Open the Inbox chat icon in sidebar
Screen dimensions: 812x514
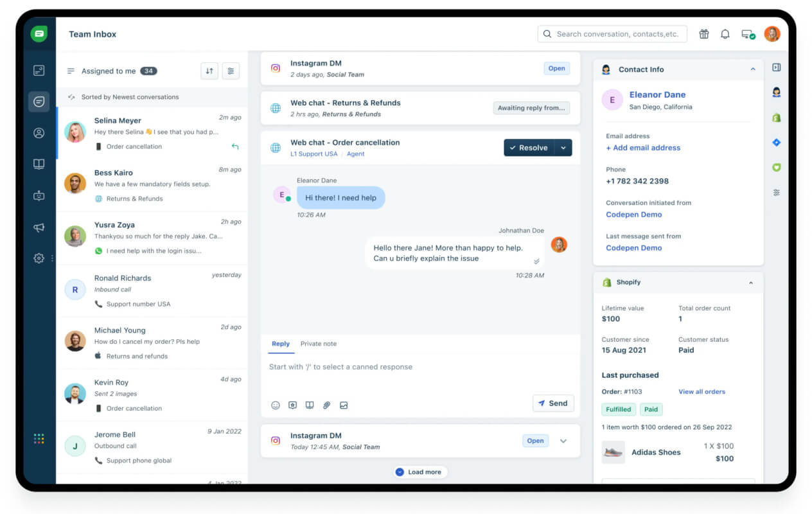(39, 102)
